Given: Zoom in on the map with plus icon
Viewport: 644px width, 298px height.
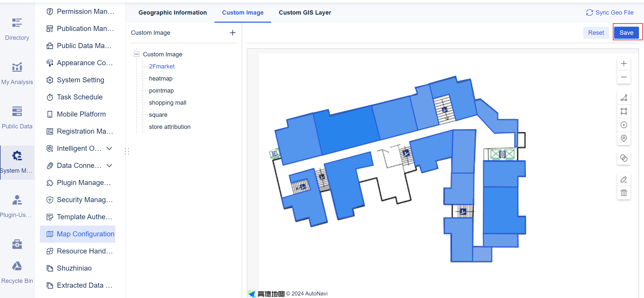Looking at the screenshot, I should [624, 63].
